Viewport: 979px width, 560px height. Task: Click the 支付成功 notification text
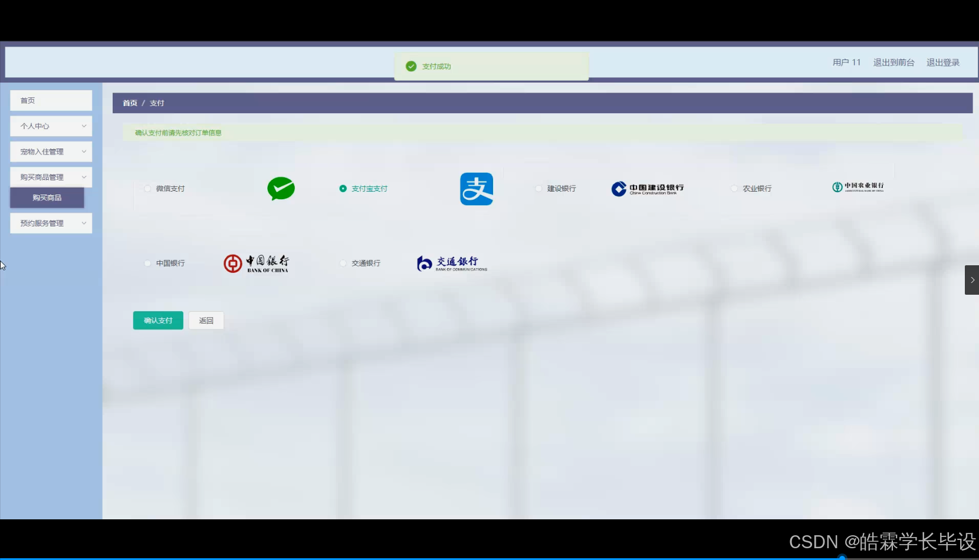point(436,67)
